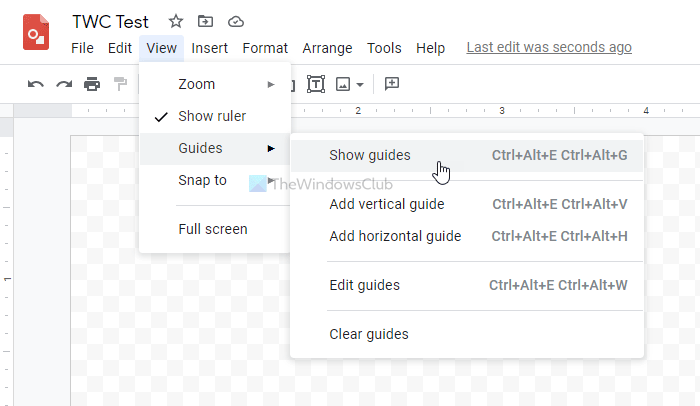Star the TWC Test document
The width and height of the screenshot is (700, 406).
pyautogui.click(x=176, y=21)
